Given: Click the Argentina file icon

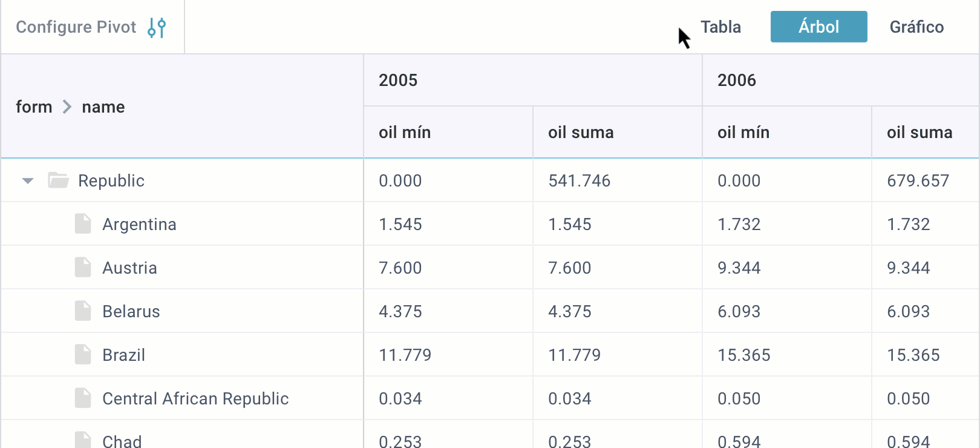Looking at the screenshot, I should tap(83, 224).
